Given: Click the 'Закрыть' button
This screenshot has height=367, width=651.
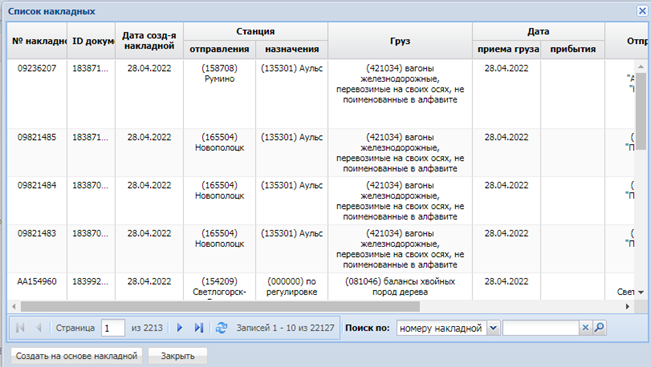Looking at the screenshot, I should click(x=178, y=356).
